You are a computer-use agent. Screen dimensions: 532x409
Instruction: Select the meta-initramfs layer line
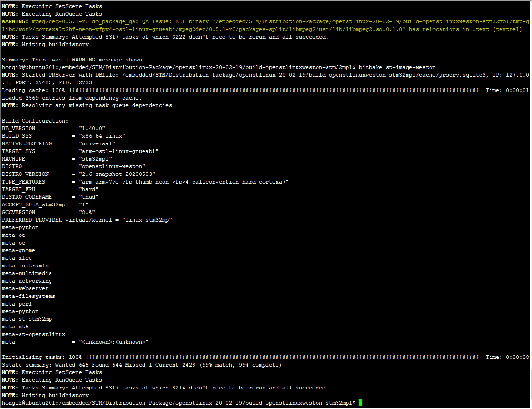[25, 266]
